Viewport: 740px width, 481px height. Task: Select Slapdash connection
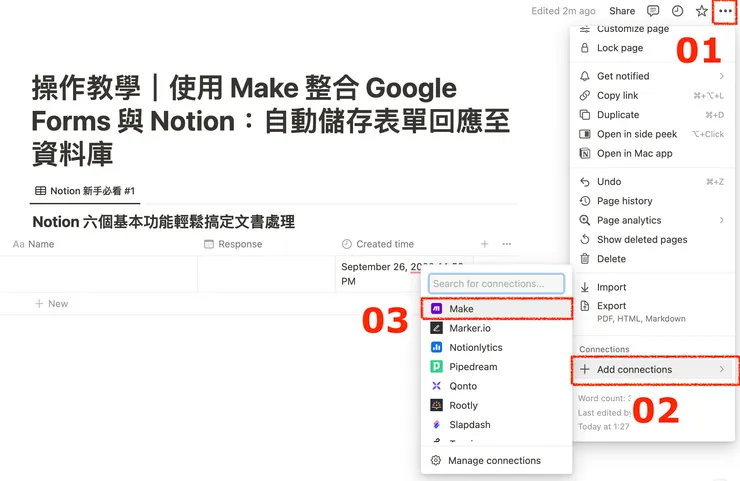[496, 425]
